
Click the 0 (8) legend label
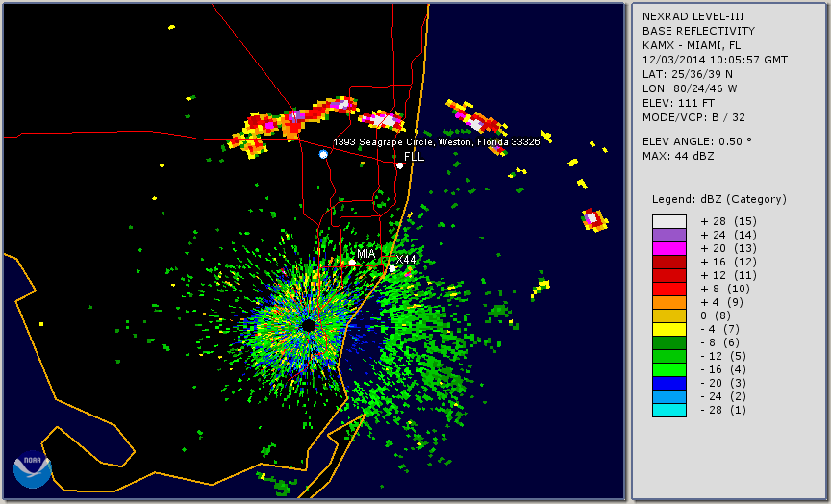coord(716,315)
